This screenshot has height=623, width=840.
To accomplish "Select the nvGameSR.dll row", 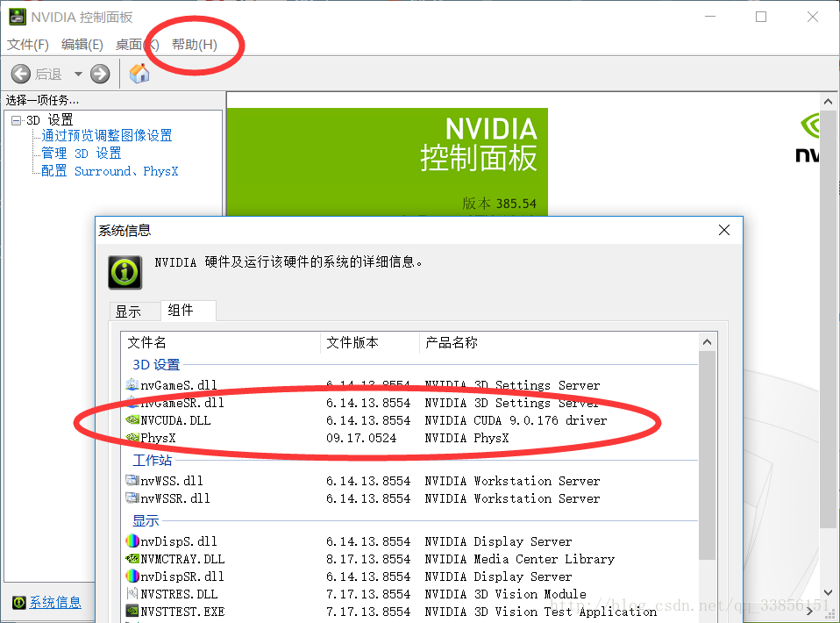I will (410, 403).
